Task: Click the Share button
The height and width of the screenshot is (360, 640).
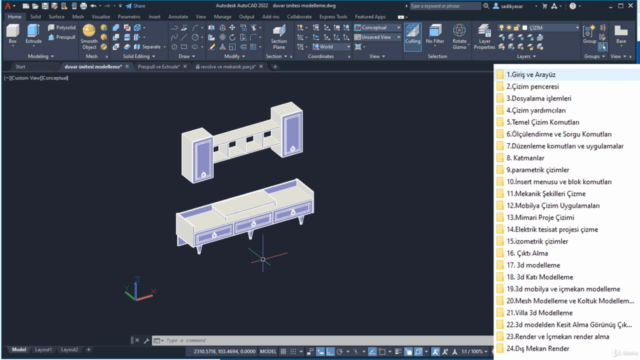Action: pyautogui.click(x=136, y=6)
